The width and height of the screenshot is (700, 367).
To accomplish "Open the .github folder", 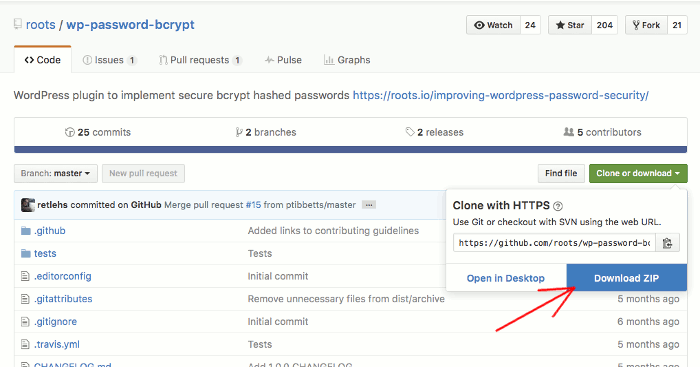I will 50,230.
